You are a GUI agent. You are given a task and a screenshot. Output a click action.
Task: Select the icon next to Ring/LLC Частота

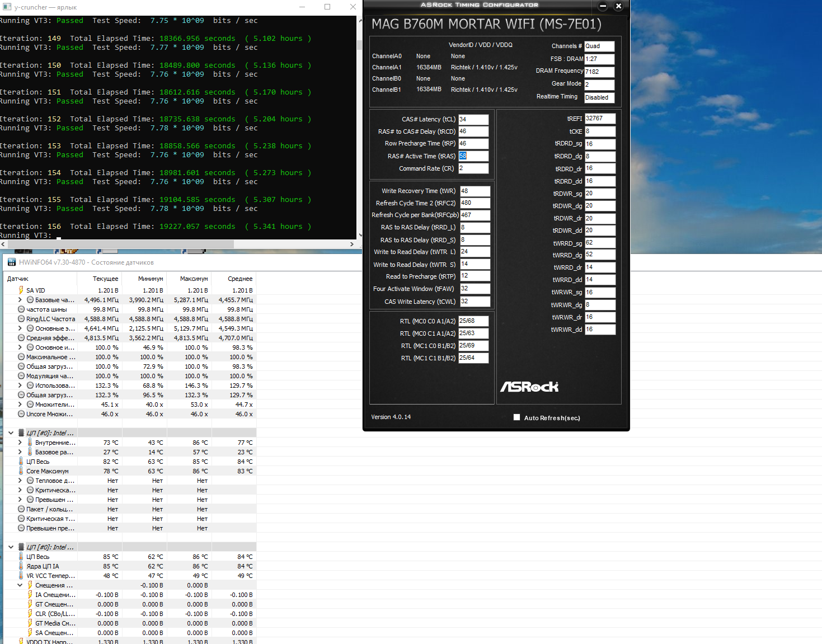tap(21, 319)
